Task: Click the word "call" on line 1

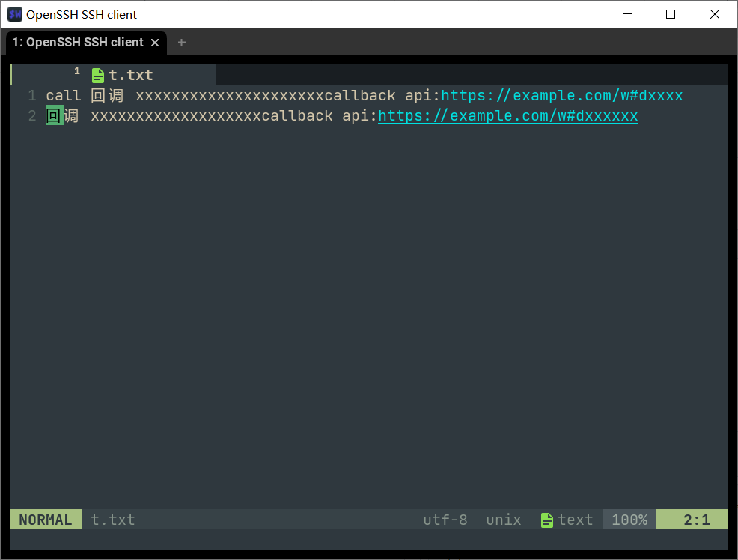Action: point(63,95)
